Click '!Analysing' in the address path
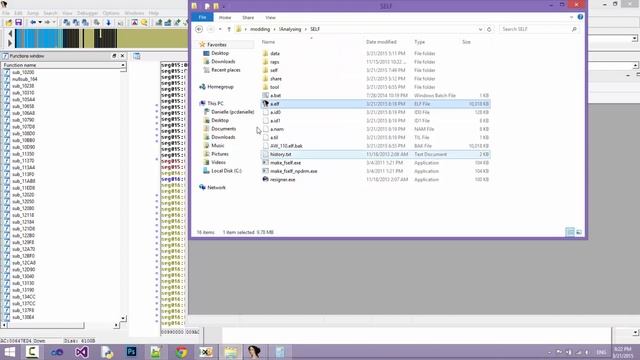This screenshot has height=360, width=640. [x=290, y=29]
